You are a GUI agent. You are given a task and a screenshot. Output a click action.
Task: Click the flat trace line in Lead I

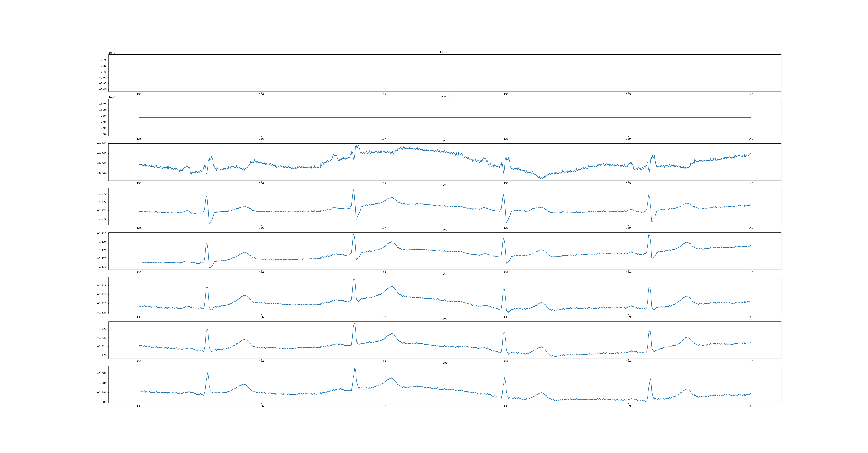(x=445, y=73)
